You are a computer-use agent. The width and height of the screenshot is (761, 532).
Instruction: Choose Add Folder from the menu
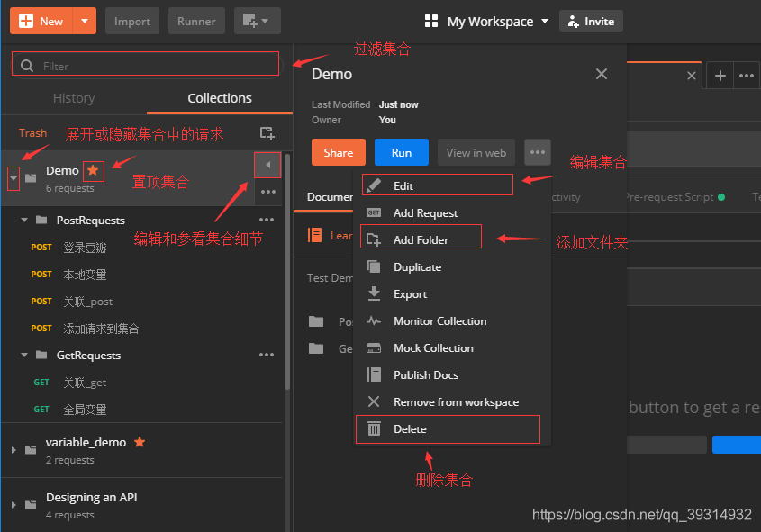pyautogui.click(x=452, y=240)
